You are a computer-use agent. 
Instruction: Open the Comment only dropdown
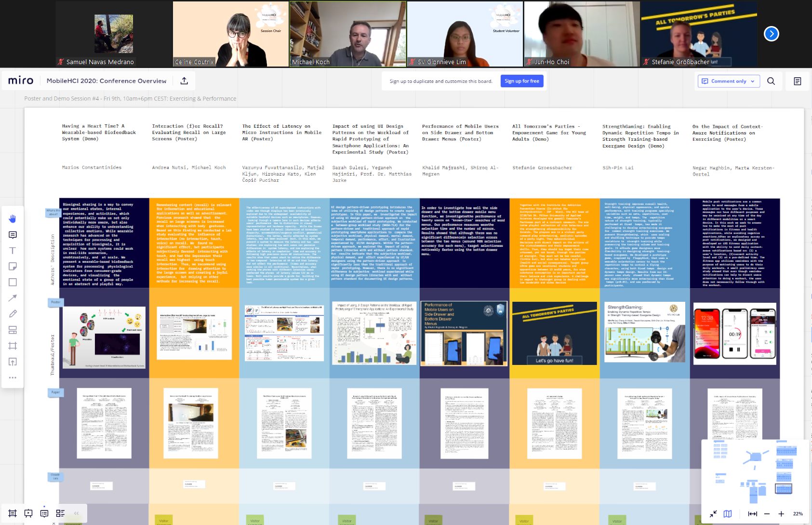tap(728, 81)
